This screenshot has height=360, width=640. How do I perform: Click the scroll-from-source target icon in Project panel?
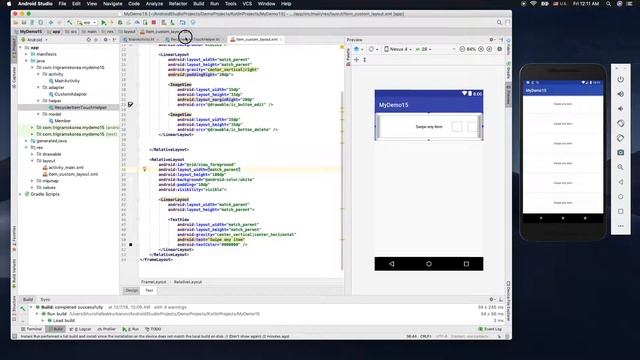(89, 40)
